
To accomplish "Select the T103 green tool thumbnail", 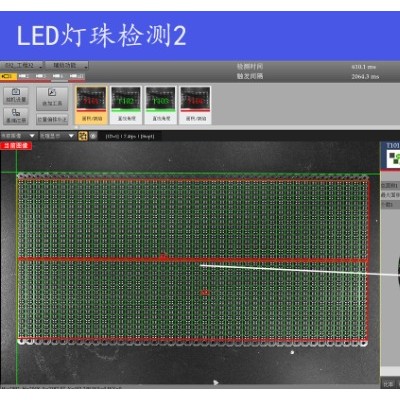I will pos(161,105).
